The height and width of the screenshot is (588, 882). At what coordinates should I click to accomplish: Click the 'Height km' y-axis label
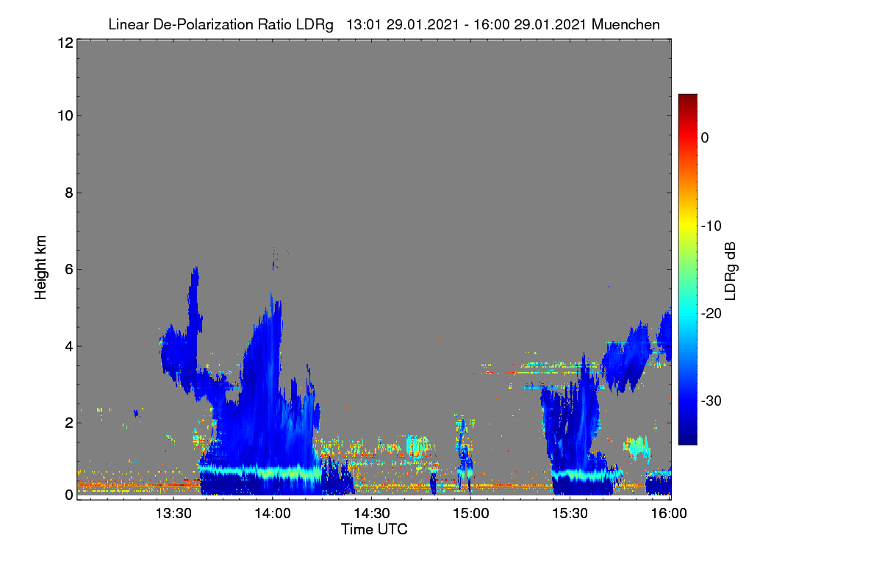[40, 268]
